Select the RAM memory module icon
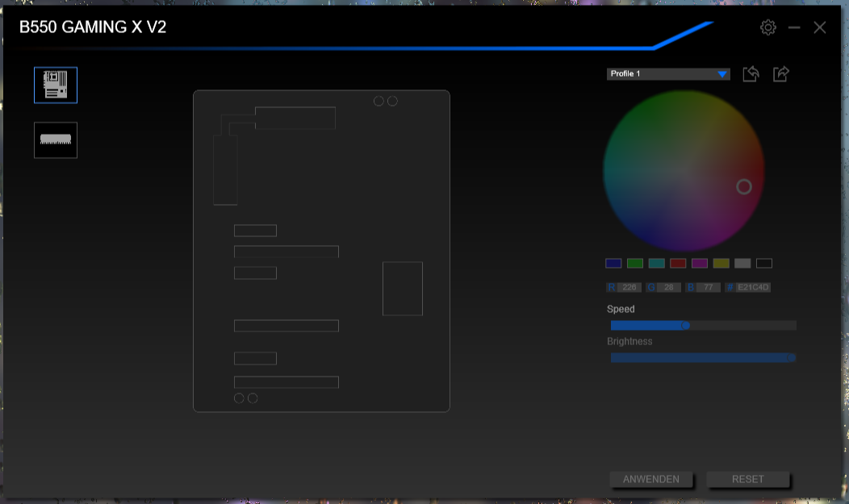Screen dimensions: 849x504 tap(55, 140)
